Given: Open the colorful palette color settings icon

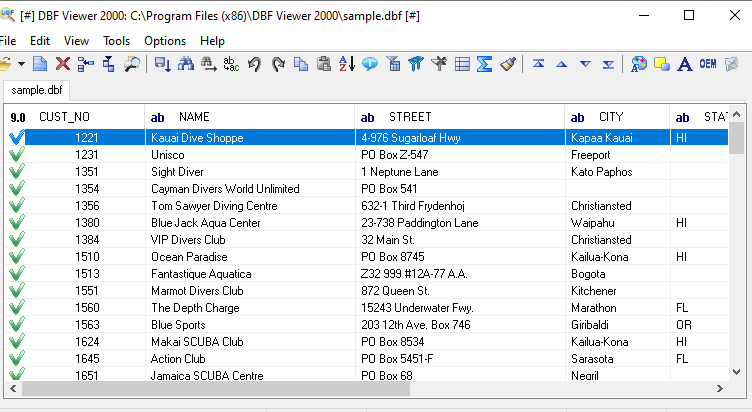Looking at the screenshot, I should tap(638, 64).
